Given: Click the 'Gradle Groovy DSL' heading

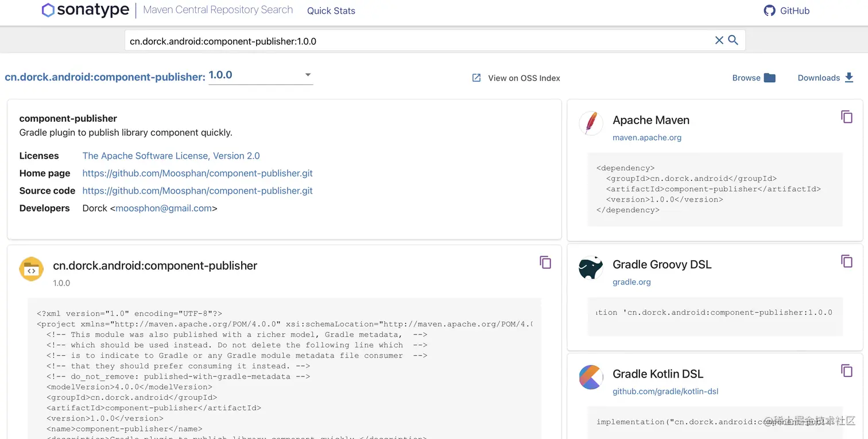Looking at the screenshot, I should point(662,264).
